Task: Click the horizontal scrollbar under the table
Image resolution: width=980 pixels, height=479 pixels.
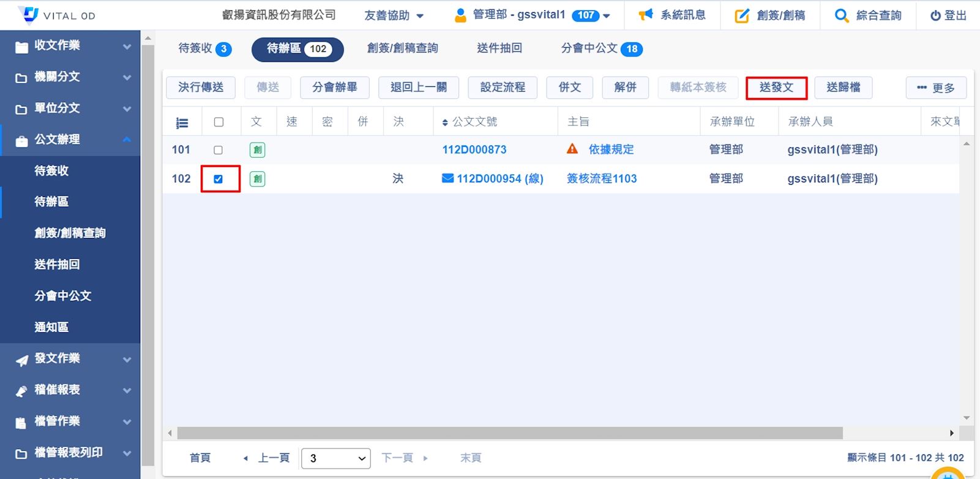Action: coord(509,433)
